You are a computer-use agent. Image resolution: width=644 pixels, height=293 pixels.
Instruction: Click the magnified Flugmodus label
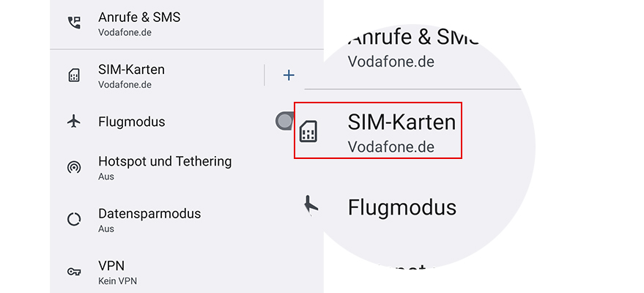401,207
